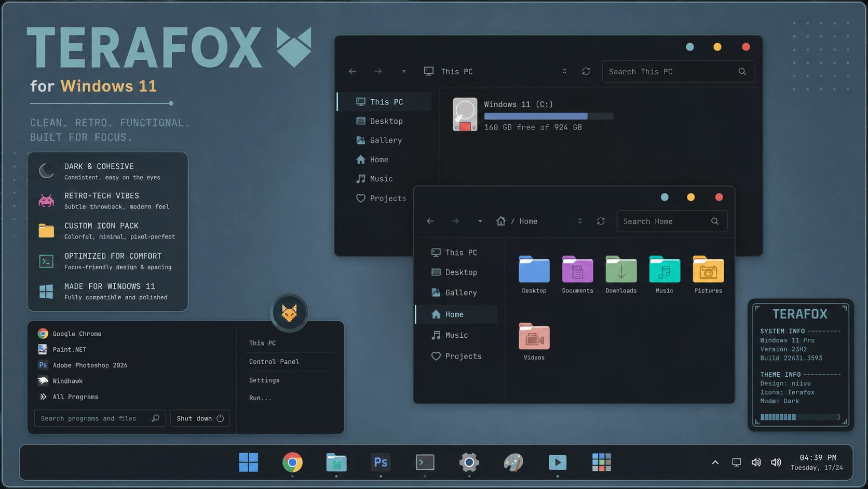Open the terminal icon on taskbar
This screenshot has width=868, height=489.
(x=425, y=462)
